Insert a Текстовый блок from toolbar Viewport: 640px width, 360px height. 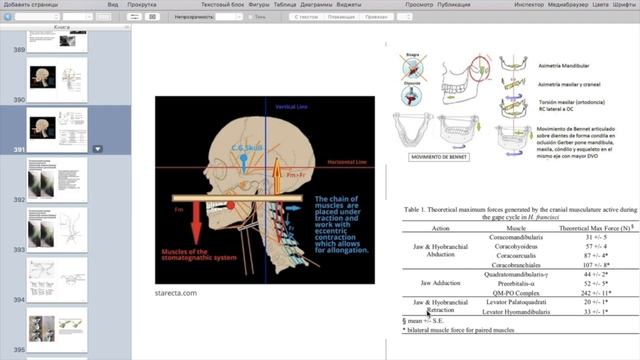pos(222,4)
